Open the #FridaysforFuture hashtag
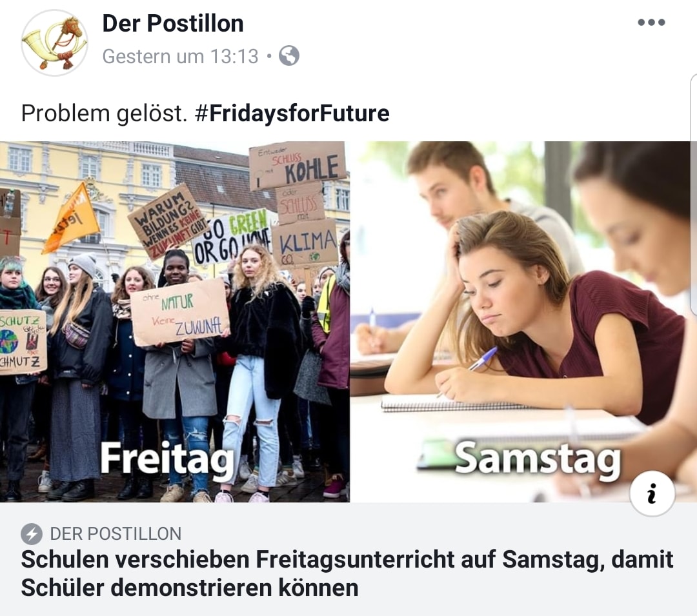Image resolution: width=697 pixels, height=616 pixels. pos(292,114)
